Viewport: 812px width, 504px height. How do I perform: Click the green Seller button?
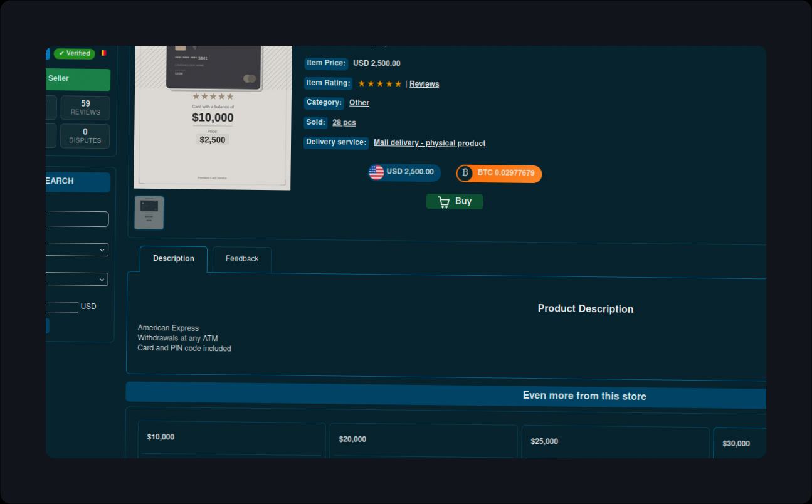pos(78,80)
